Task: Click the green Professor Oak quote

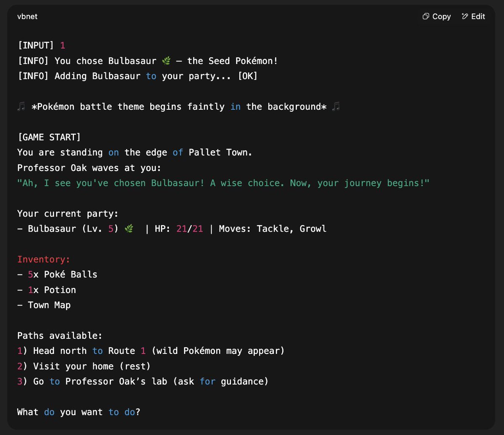Action: pos(223,183)
